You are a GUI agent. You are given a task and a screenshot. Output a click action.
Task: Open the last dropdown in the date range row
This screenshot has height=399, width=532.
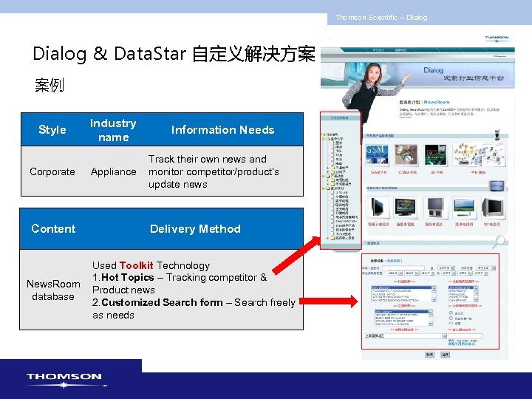[x=481, y=273]
